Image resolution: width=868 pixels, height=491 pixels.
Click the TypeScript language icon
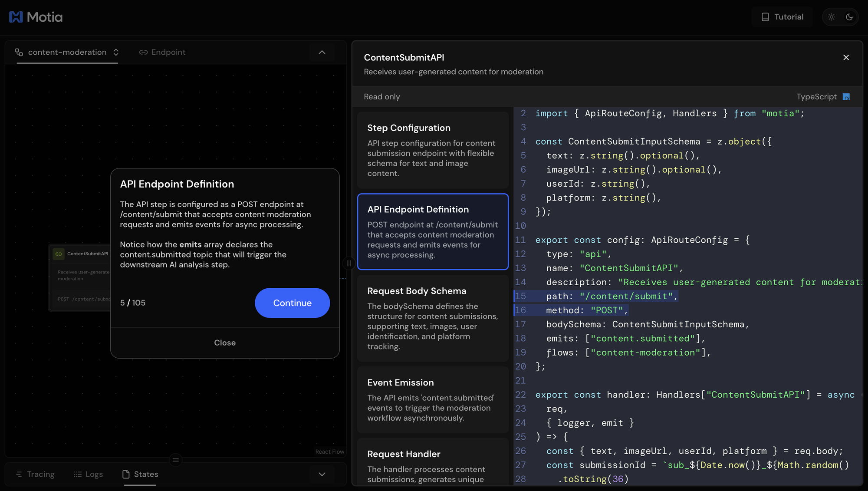click(x=846, y=97)
